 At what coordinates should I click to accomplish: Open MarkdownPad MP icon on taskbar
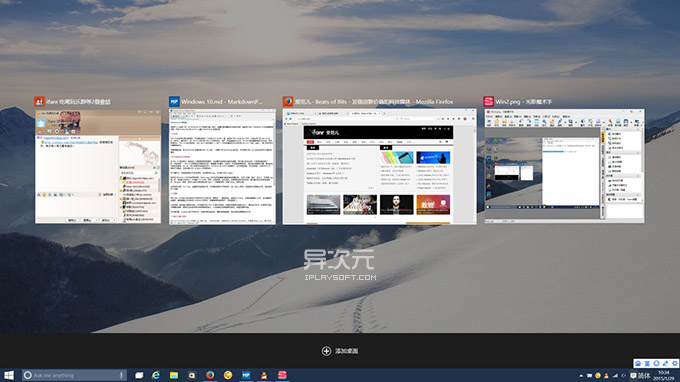(x=246, y=375)
